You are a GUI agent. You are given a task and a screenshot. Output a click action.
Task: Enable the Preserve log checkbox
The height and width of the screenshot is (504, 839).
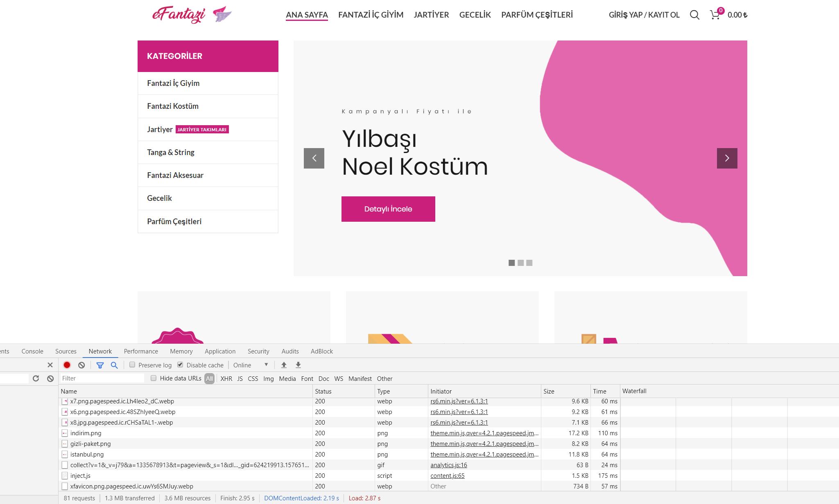pyautogui.click(x=132, y=364)
